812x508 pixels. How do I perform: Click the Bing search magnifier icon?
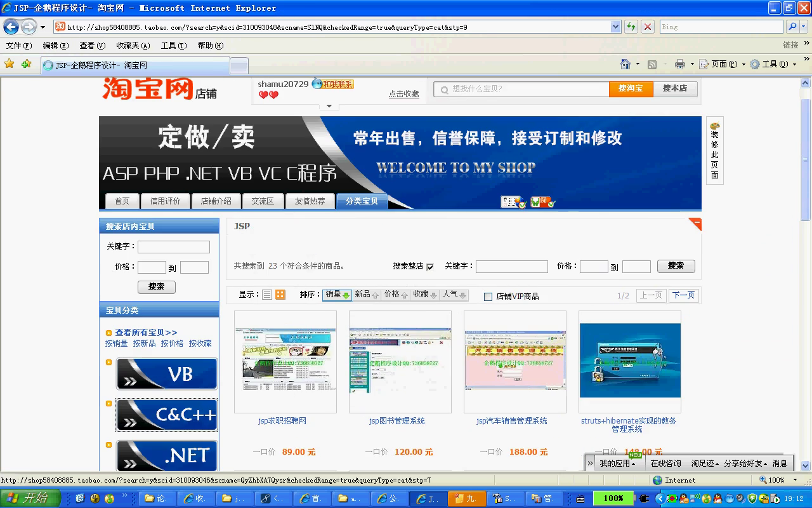(792, 27)
